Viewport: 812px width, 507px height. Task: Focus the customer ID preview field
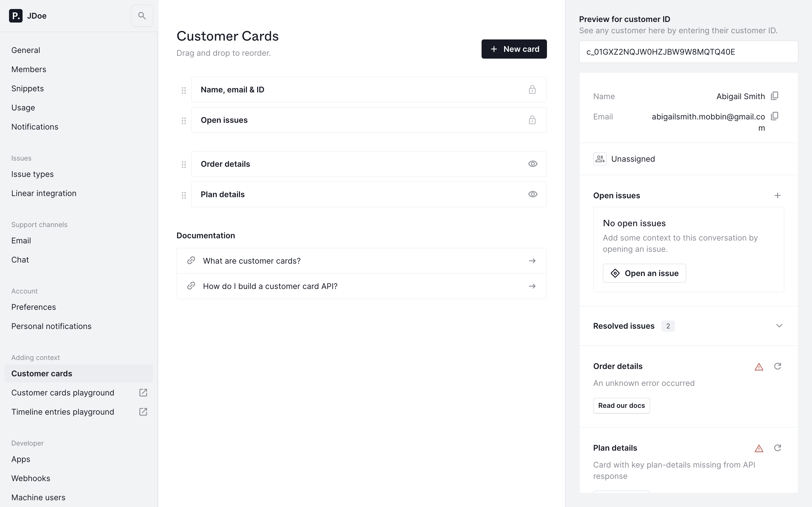point(688,52)
